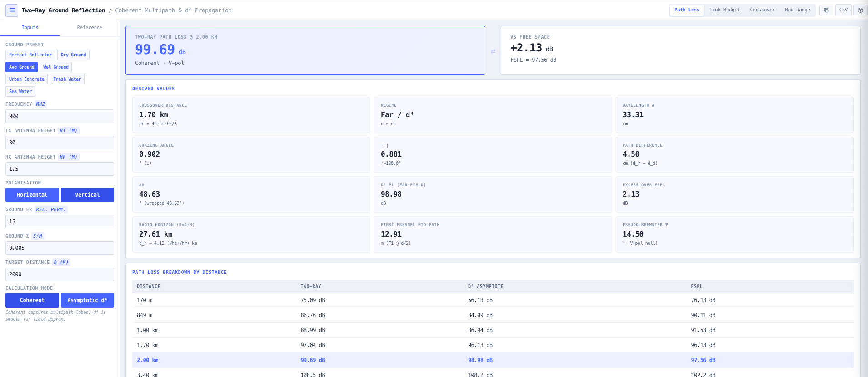The height and width of the screenshot is (377, 868).
Task: Click the Vs Free Space +2.13 dB card
Action: click(x=680, y=50)
